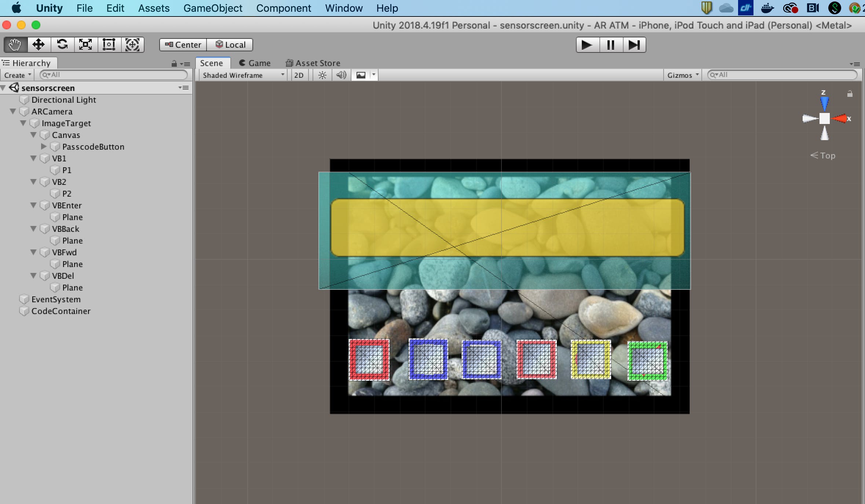
Task: Click the red X axis gizmo cone
Action: coord(839,118)
